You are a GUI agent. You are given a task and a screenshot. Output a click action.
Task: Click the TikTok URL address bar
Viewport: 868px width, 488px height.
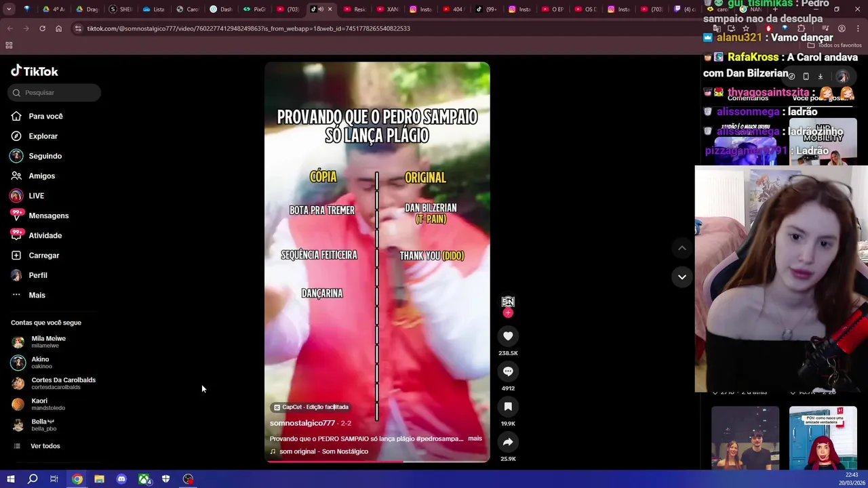point(249,28)
